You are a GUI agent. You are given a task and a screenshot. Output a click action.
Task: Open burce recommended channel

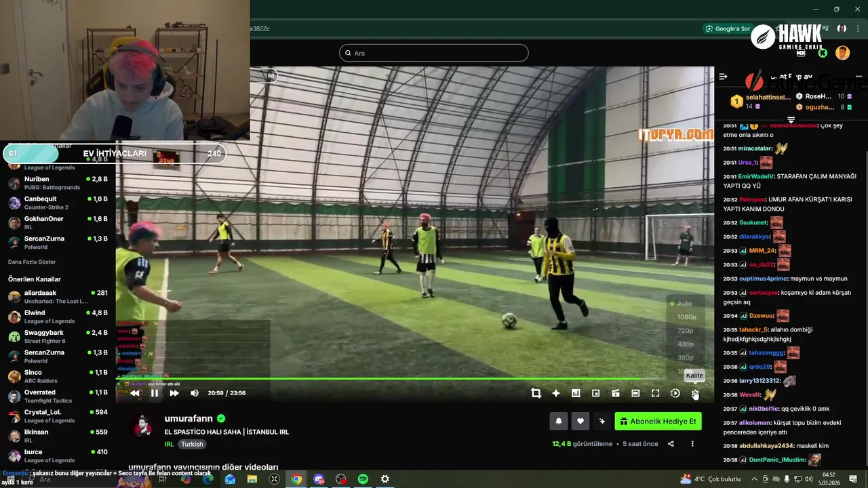[58, 455]
